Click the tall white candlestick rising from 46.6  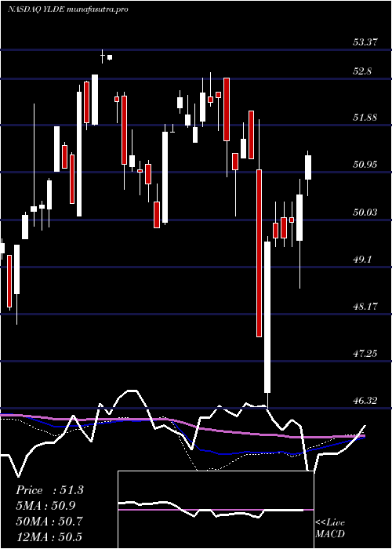[x=267, y=317]
